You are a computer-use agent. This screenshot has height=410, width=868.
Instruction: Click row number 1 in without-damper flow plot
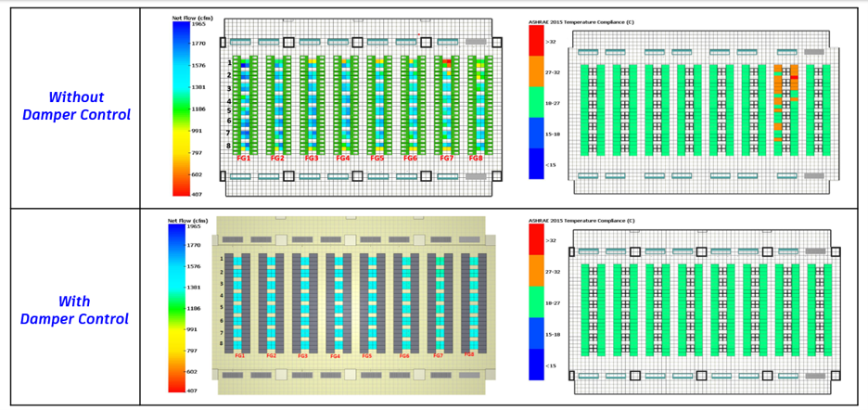tap(230, 62)
